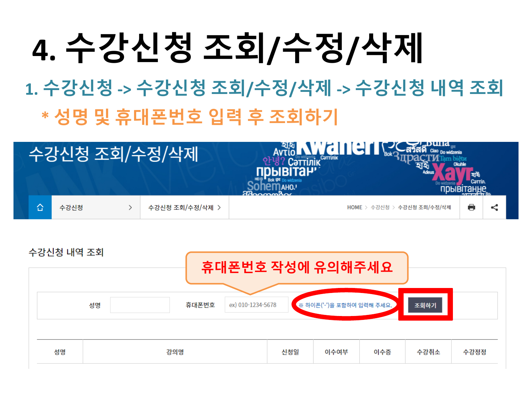The width and height of the screenshot is (532, 399).
Task: Click the blue home icon in navigation bar
Action: 40,207
